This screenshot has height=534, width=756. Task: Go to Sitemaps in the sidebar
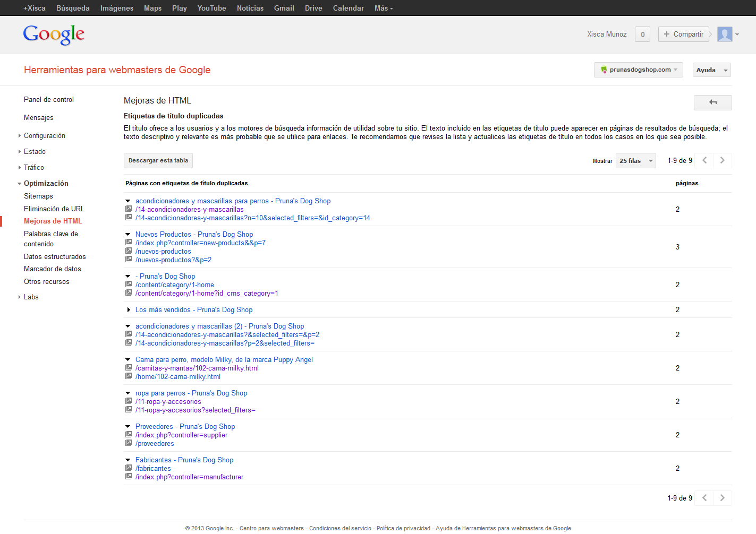click(x=38, y=196)
